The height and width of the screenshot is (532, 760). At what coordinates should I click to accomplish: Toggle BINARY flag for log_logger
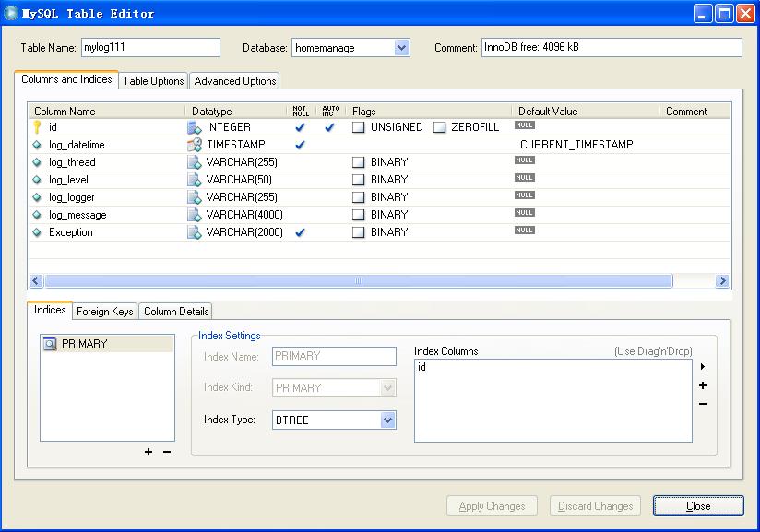pyautogui.click(x=358, y=197)
